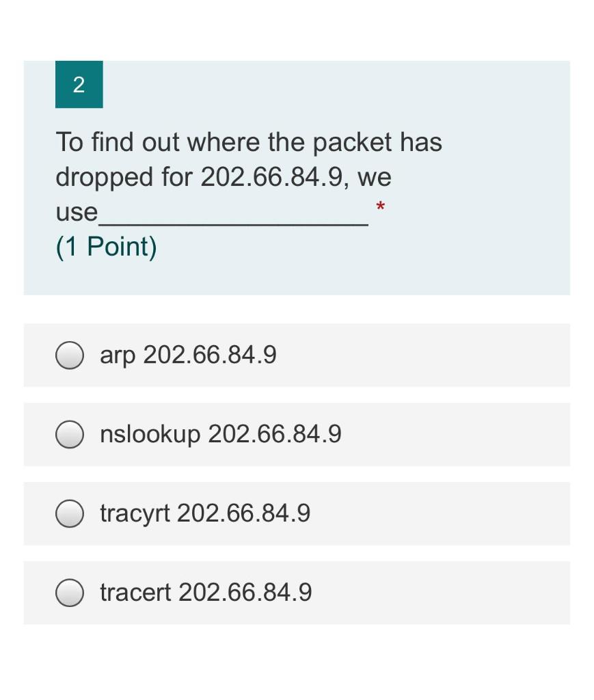Click the arp 202.66.84.9 label text
Viewport: 594px width, 700px height.
(x=188, y=355)
